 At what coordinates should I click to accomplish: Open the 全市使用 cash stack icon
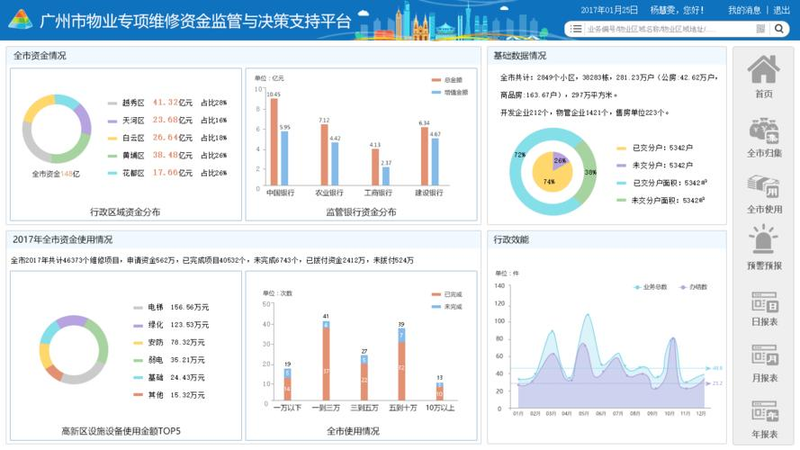(x=764, y=187)
